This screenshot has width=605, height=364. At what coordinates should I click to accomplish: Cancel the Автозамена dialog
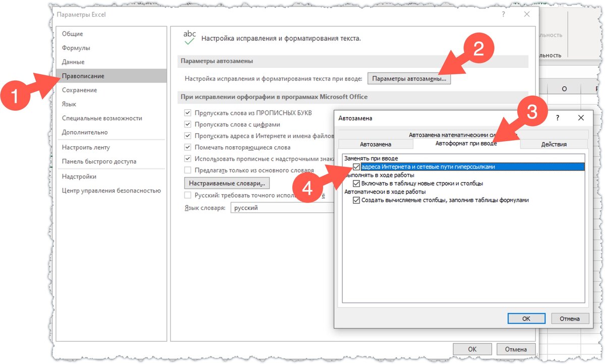coord(570,319)
